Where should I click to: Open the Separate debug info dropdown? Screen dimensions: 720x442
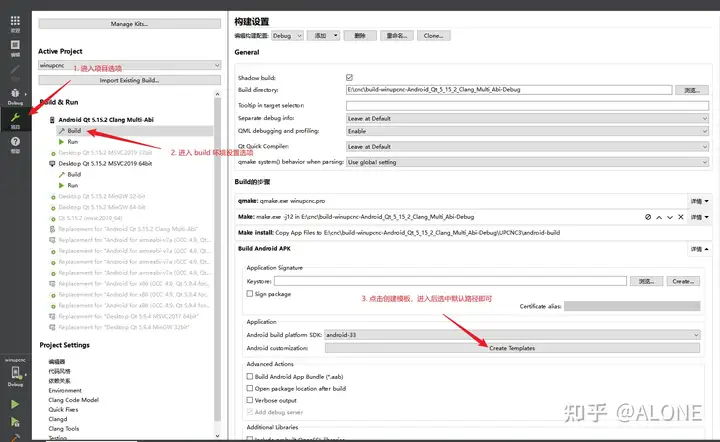click(x=527, y=118)
